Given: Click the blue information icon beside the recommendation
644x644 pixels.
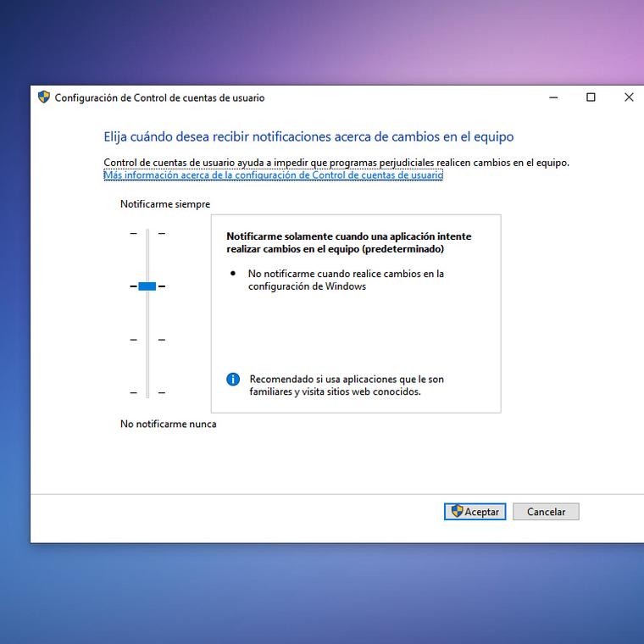Looking at the screenshot, I should coord(233,380).
